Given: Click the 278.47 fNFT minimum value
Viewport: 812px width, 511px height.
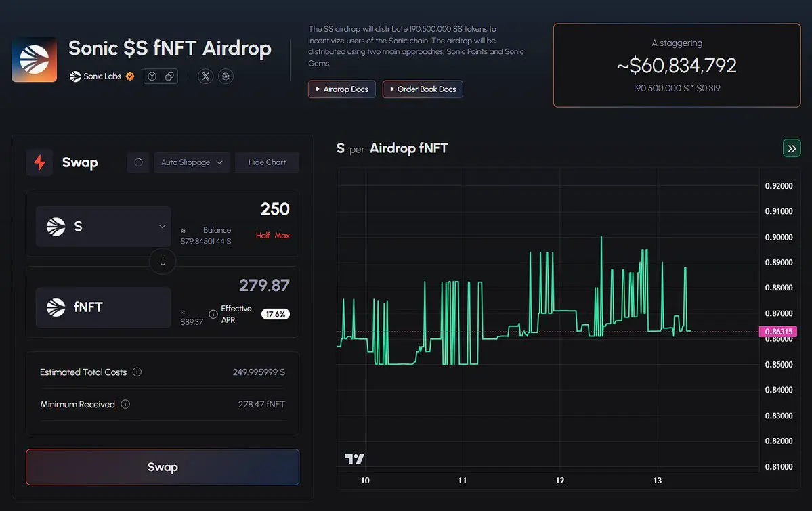Looking at the screenshot, I should 261,404.
